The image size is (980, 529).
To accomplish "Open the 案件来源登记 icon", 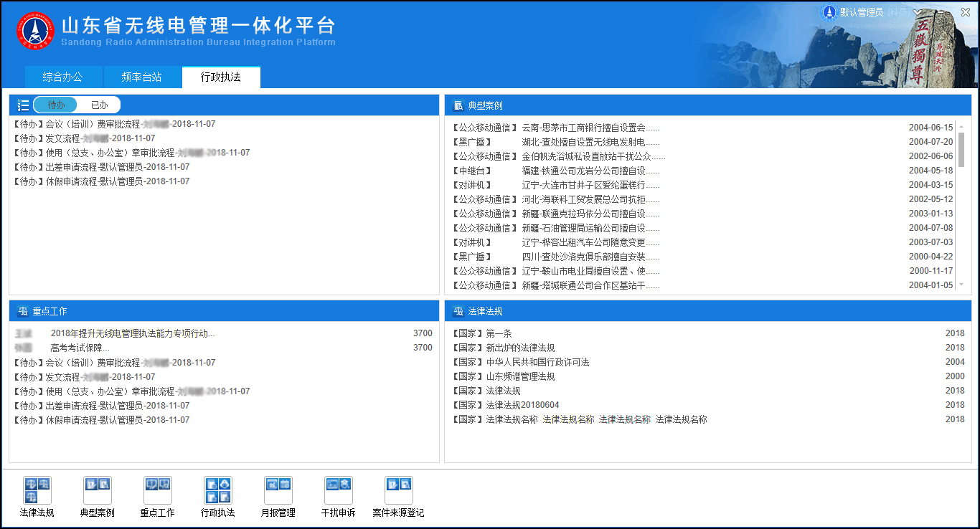I will pos(399,491).
